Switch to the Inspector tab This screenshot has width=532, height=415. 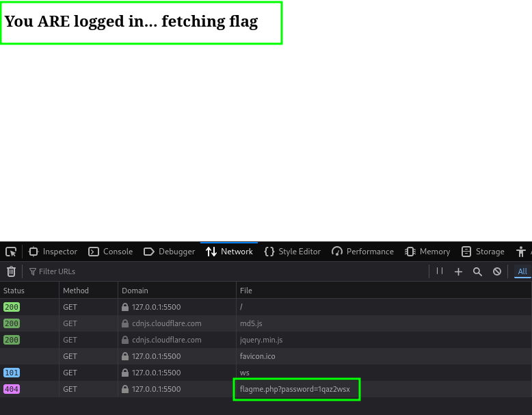pyautogui.click(x=53, y=252)
